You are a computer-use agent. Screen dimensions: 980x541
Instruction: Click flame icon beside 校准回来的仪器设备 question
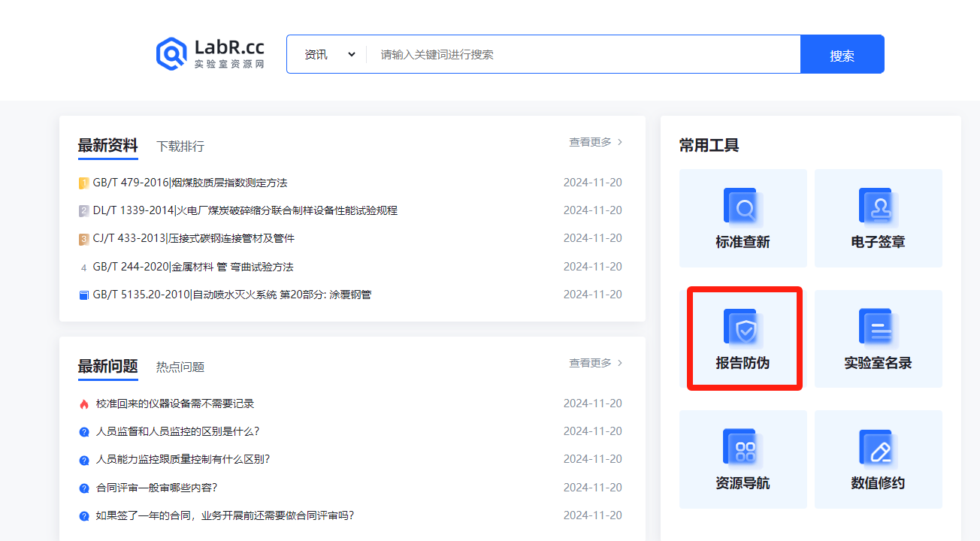point(84,404)
